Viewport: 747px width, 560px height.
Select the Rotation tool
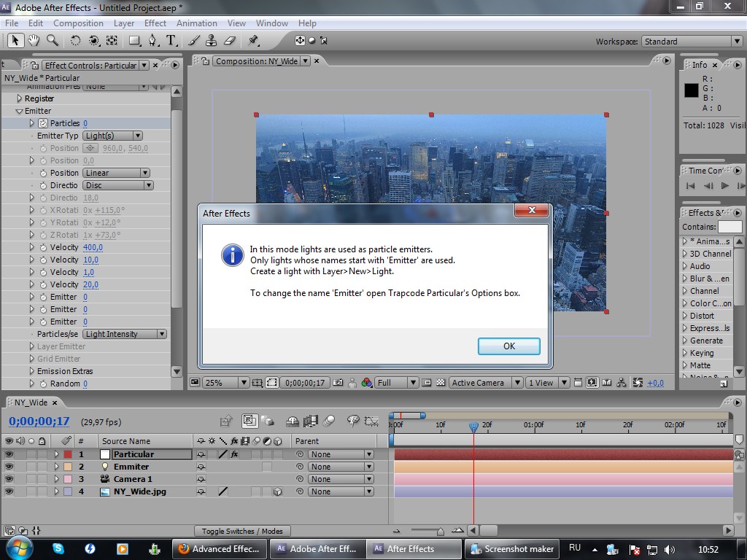(75, 41)
